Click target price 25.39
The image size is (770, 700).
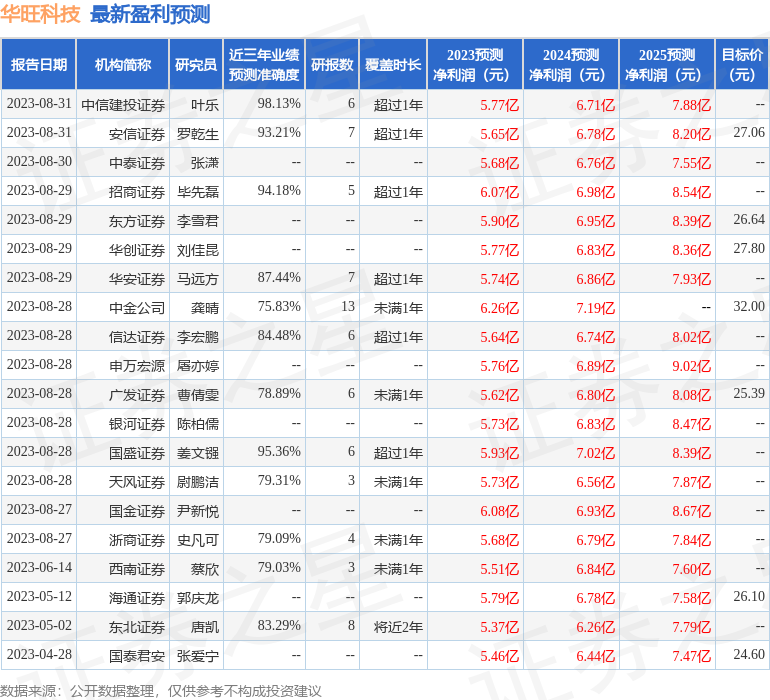[749, 393]
